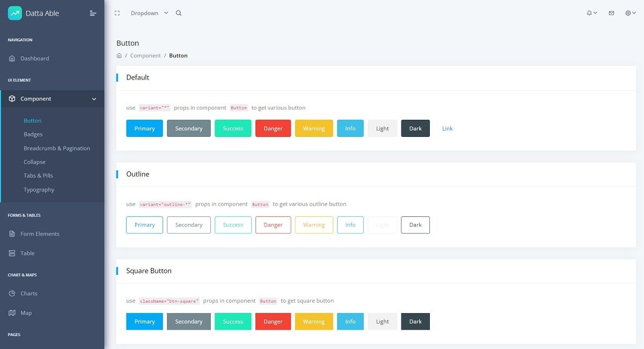Open the Dropdown menu in the top bar

coord(145,13)
